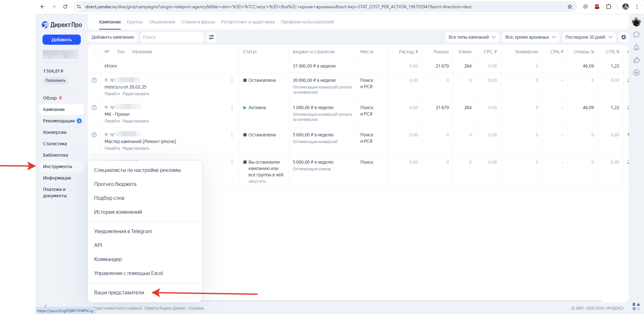
Task: Toggle the select-all campaigns checkbox
Action: click(94, 52)
